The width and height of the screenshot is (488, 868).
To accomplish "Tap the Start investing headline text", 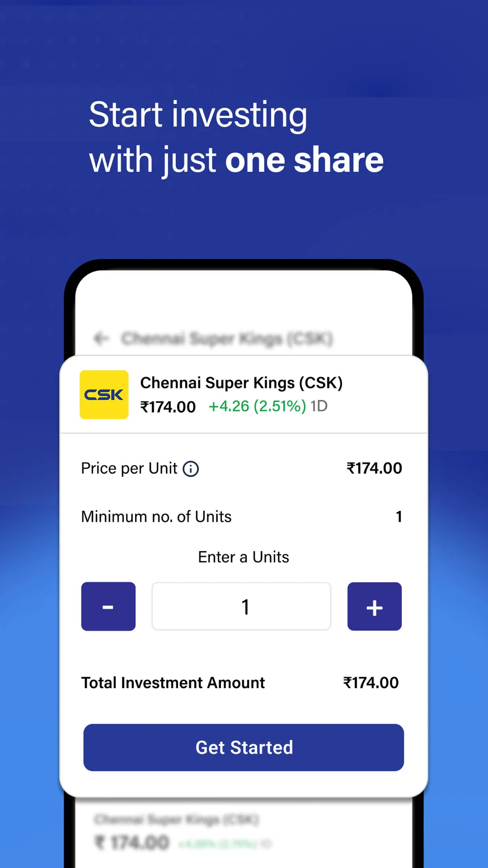I will [198, 115].
